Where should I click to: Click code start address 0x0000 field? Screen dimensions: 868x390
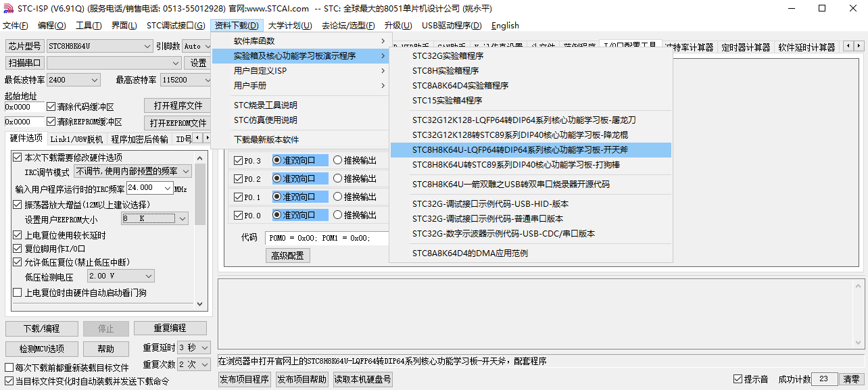(24, 107)
